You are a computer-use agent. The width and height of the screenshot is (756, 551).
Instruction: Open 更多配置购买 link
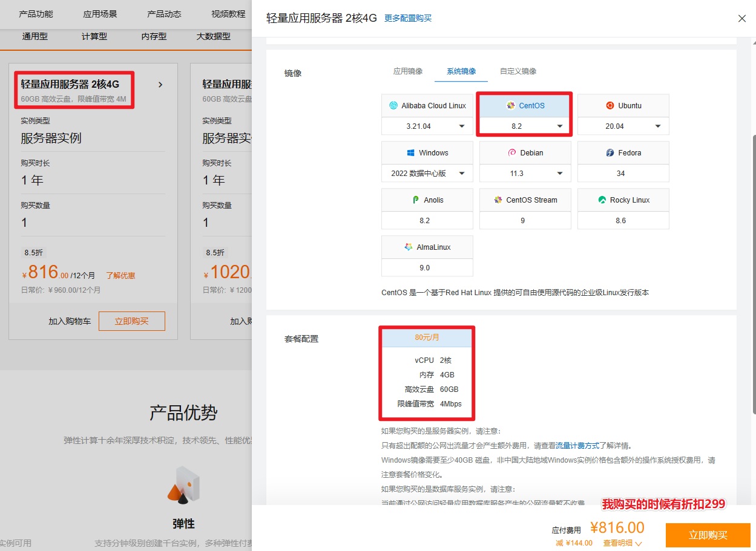(408, 18)
